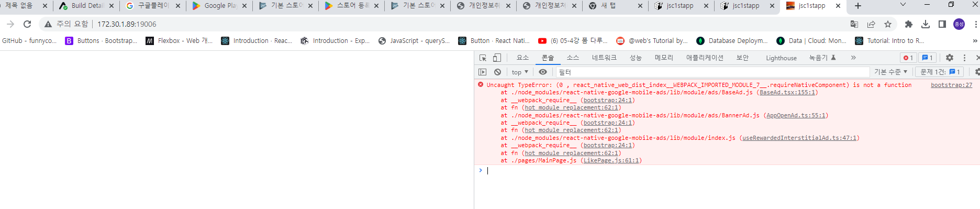980x209 pixels.
Task: Focus the console 필터 filter field
Action: click(x=712, y=72)
